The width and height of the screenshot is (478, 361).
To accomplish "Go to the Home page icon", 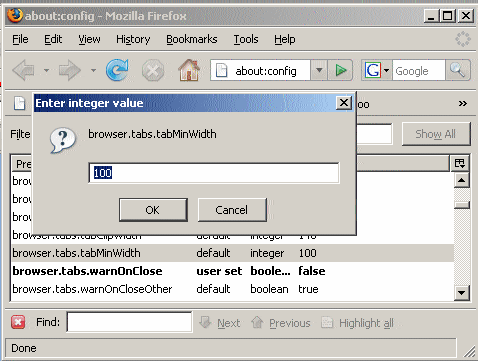I will click(x=189, y=70).
